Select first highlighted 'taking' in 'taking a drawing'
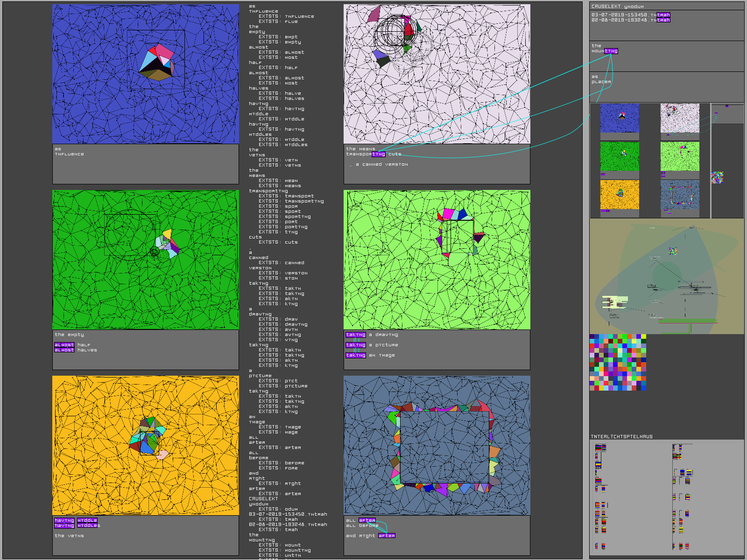 pos(356,335)
